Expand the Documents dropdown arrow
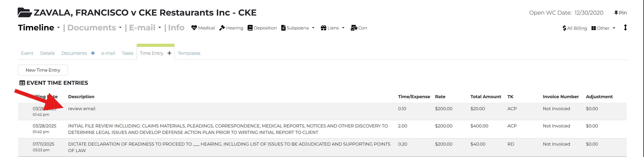 (x=120, y=27)
